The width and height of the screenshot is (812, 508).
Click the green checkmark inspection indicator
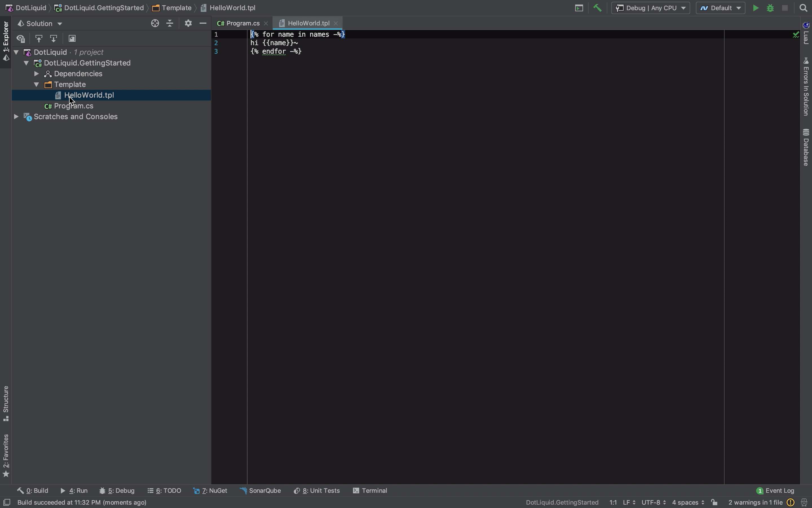click(x=796, y=35)
